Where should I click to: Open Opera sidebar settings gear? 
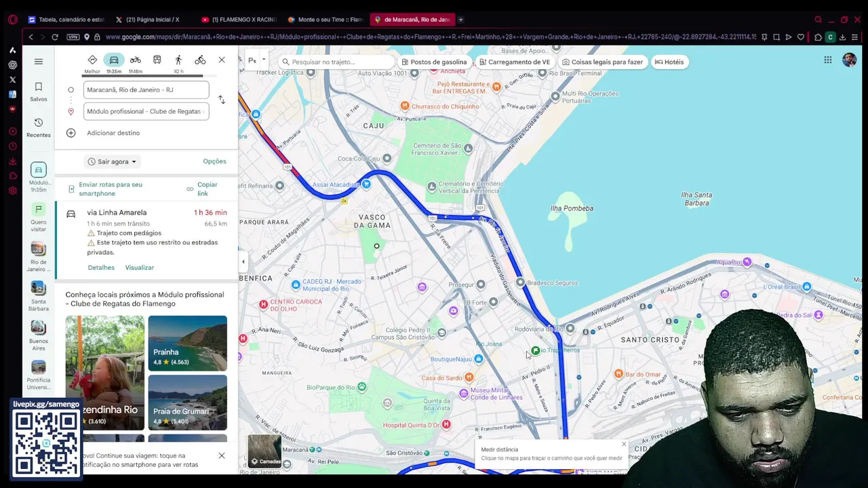pyautogui.click(x=12, y=190)
